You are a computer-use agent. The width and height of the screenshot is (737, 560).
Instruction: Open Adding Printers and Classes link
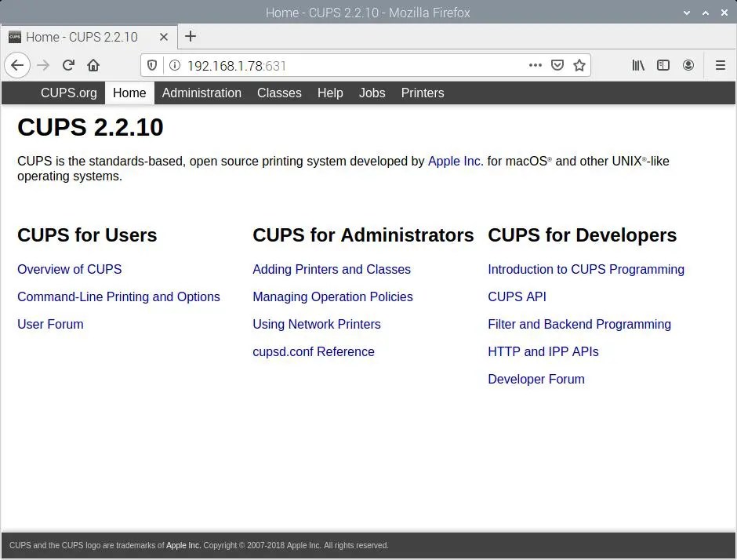tap(332, 270)
